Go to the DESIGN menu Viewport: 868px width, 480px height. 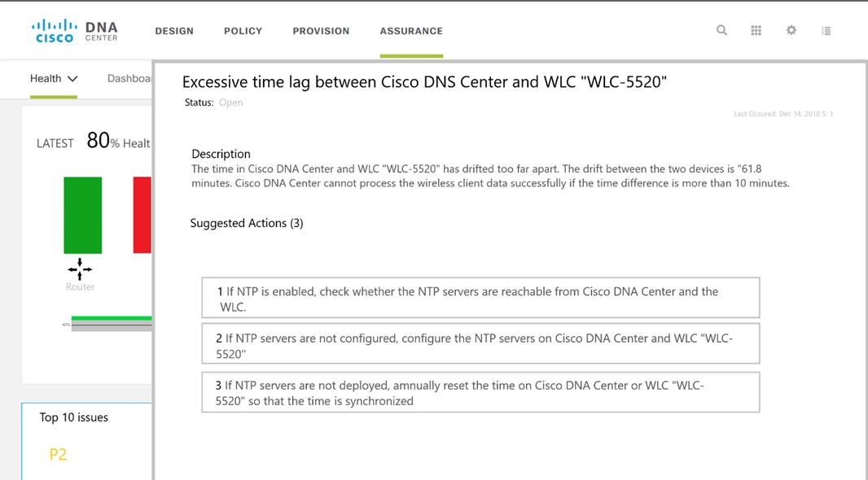(x=174, y=31)
